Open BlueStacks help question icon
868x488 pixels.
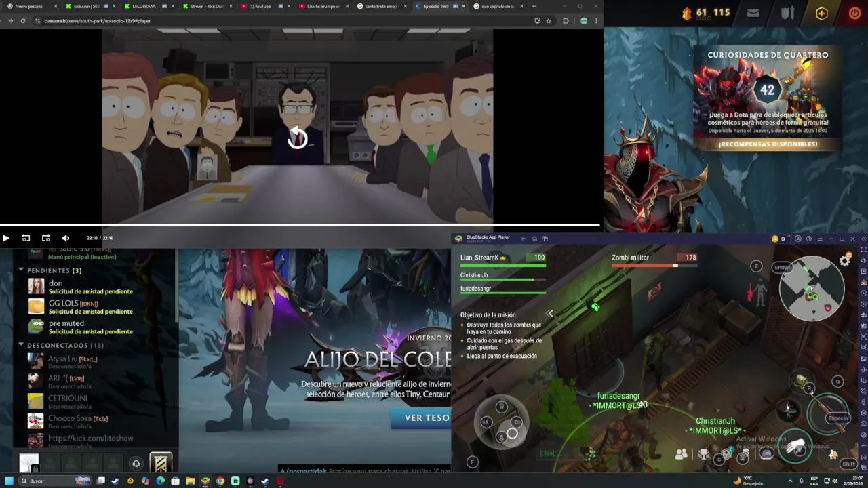[x=808, y=239]
